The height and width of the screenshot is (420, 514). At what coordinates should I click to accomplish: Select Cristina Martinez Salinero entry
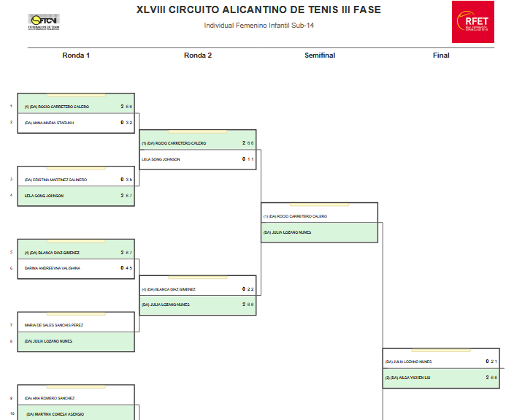[x=56, y=180]
